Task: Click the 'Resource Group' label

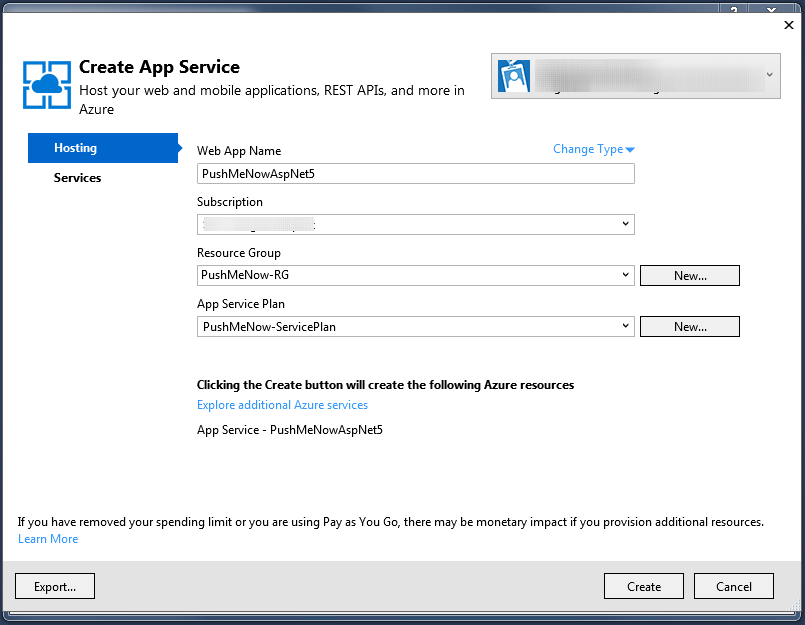Action: (239, 253)
